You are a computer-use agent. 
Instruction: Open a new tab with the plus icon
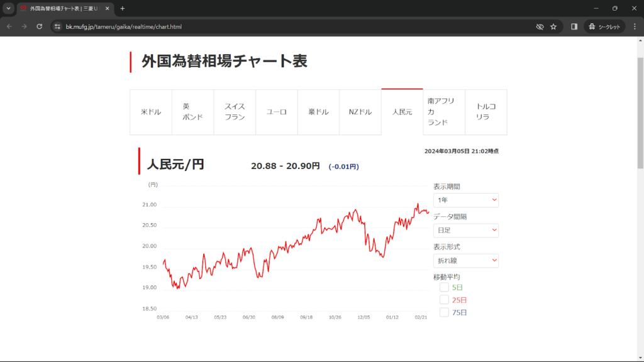(x=123, y=8)
